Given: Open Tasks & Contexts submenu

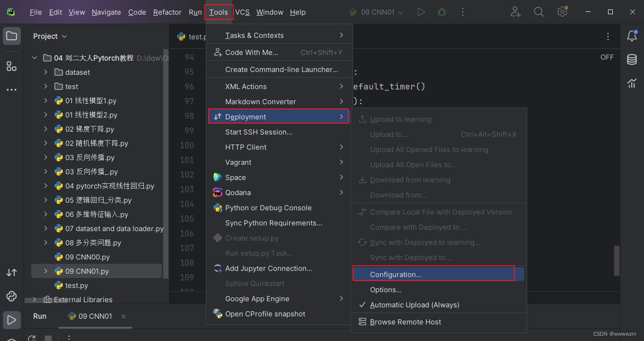Looking at the screenshot, I should coord(279,36).
